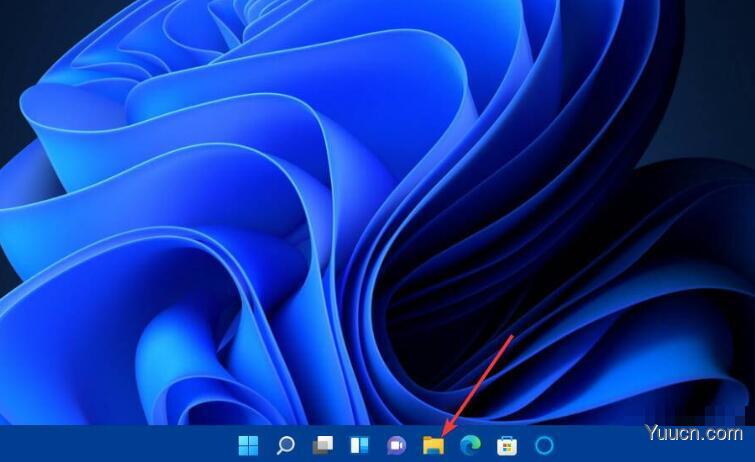Open the Microsoft Store icon
Viewport: 755px width, 462px height.
[x=507, y=446]
